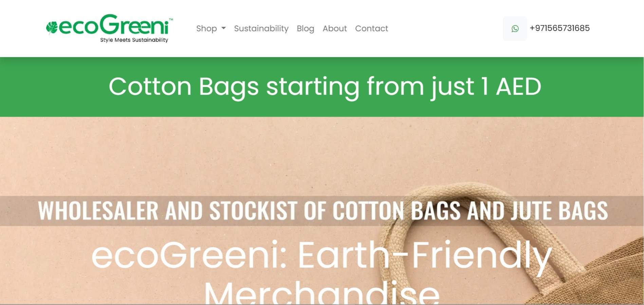Click the ecoGreeni logo wordmark

click(114, 25)
